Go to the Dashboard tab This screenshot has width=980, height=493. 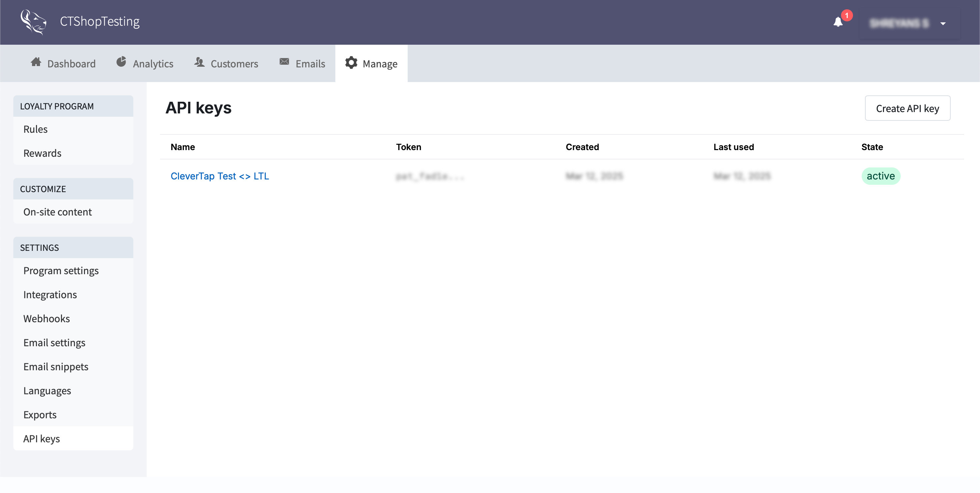(63, 64)
